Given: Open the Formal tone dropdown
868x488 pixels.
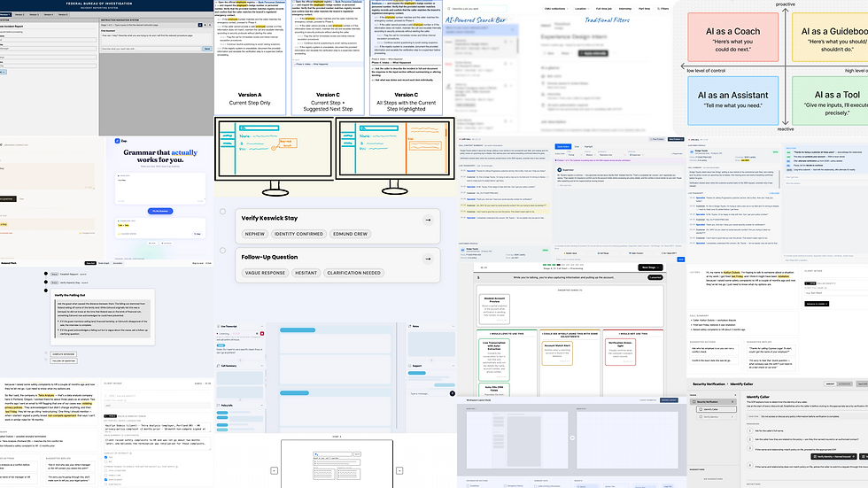Looking at the screenshot, I should pyautogui.click(x=573, y=155).
